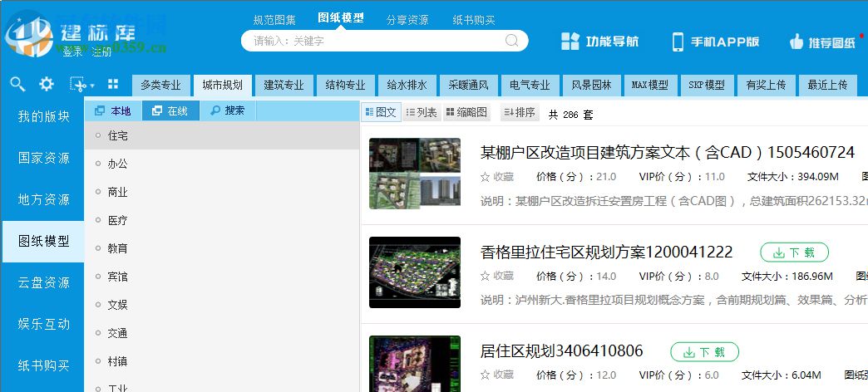Select the 城市规划 category tab
The height and width of the screenshot is (392, 868).
pyautogui.click(x=222, y=86)
